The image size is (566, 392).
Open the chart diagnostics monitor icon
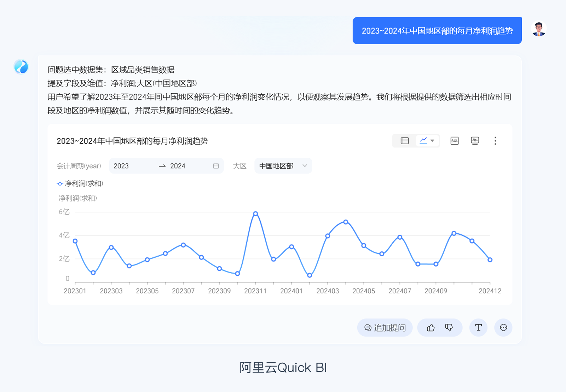pyautogui.click(x=475, y=141)
